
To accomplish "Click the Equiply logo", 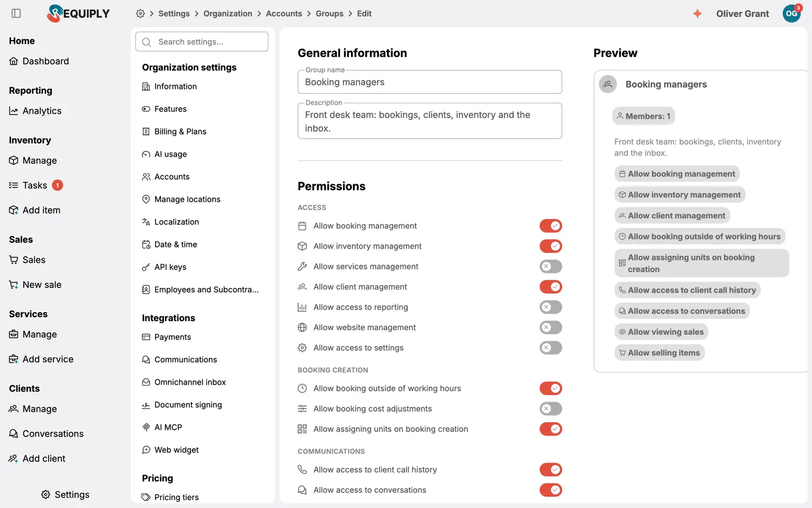I will 78,13.
